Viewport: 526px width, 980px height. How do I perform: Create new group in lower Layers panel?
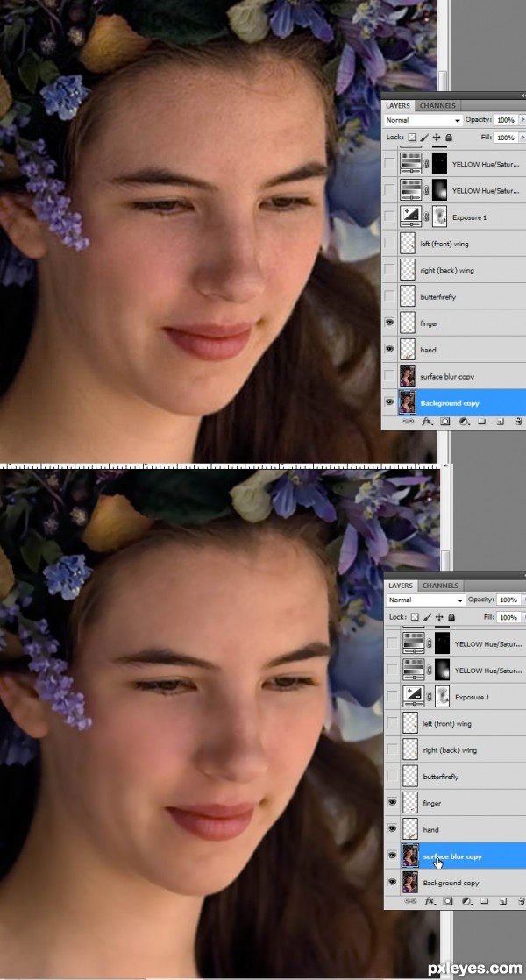point(485,901)
